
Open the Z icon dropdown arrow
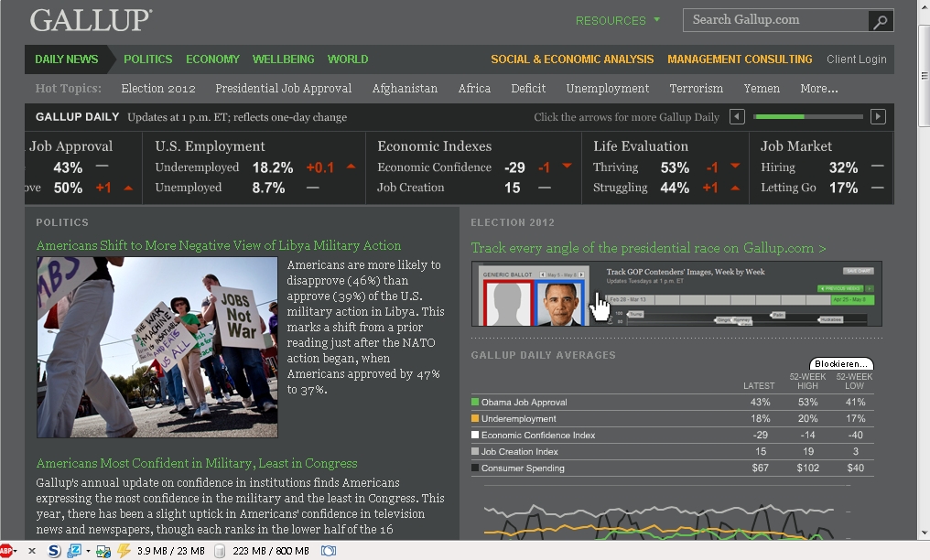pos(88,551)
